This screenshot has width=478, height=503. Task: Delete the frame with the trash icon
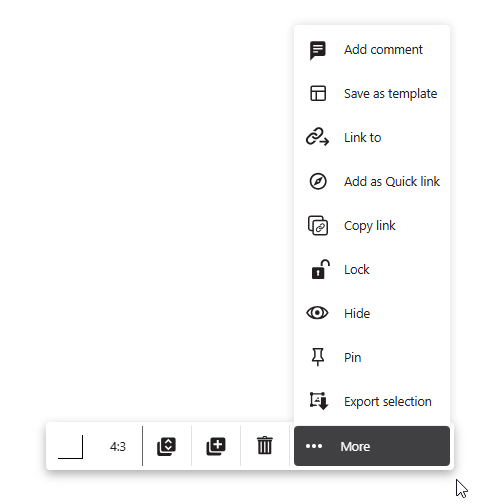point(265,446)
